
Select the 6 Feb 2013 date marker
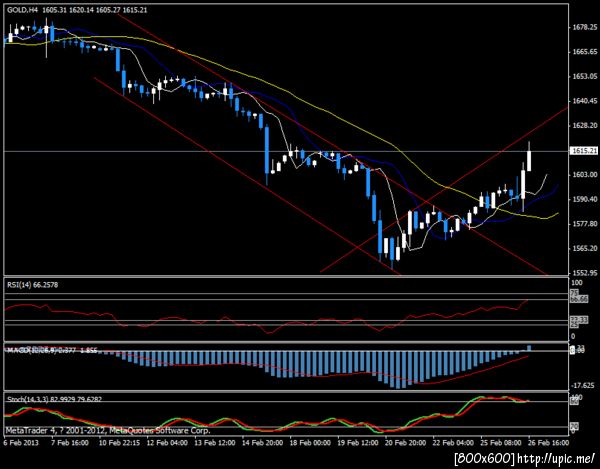(21, 443)
